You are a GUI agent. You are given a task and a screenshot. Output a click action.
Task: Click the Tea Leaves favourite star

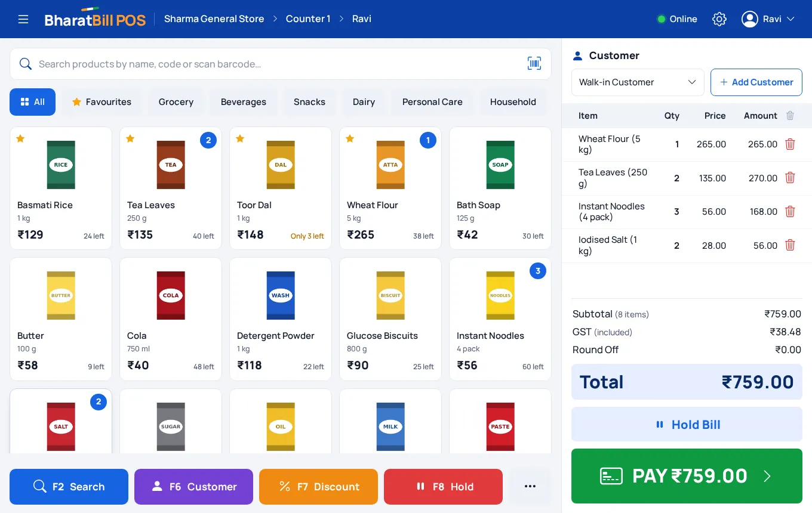coord(130,138)
